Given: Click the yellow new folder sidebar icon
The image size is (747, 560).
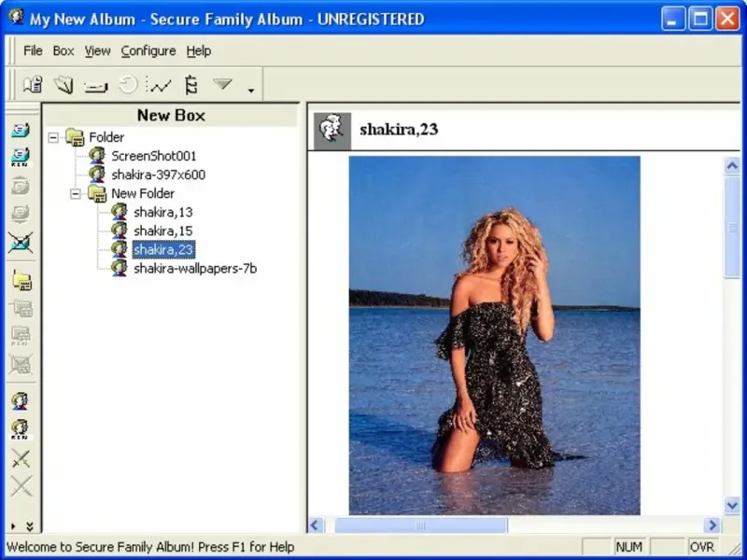Looking at the screenshot, I should coord(21,280).
